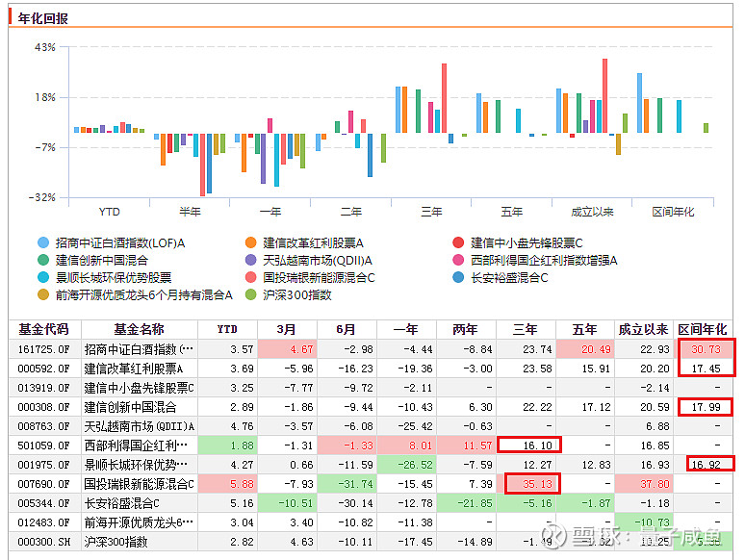Viewport: 745px width, 560px height.
Task: Click the 17.99 区间年化 cell
Action: point(703,407)
